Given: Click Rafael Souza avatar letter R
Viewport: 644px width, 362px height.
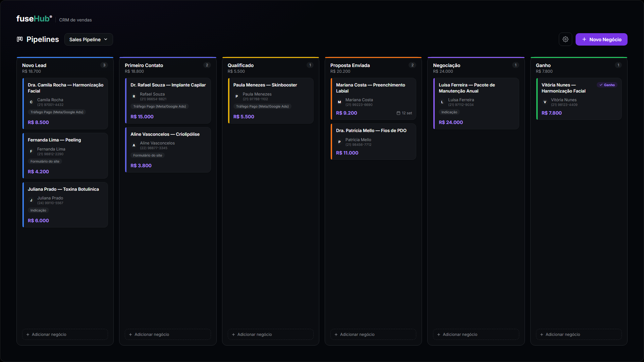Looking at the screenshot, I should point(134,96).
